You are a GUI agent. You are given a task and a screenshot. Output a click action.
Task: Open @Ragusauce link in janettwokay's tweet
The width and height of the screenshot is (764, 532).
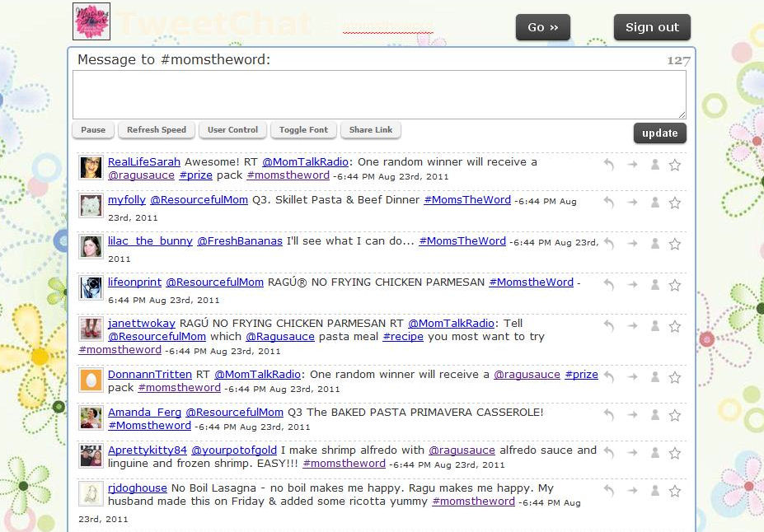pos(280,337)
